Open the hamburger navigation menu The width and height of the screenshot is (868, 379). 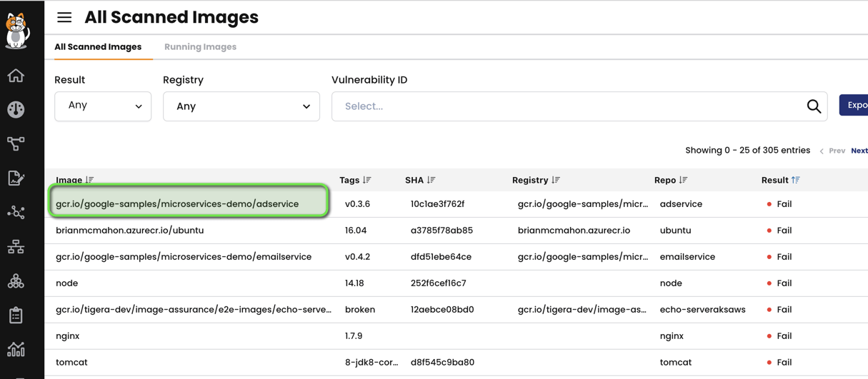click(64, 17)
